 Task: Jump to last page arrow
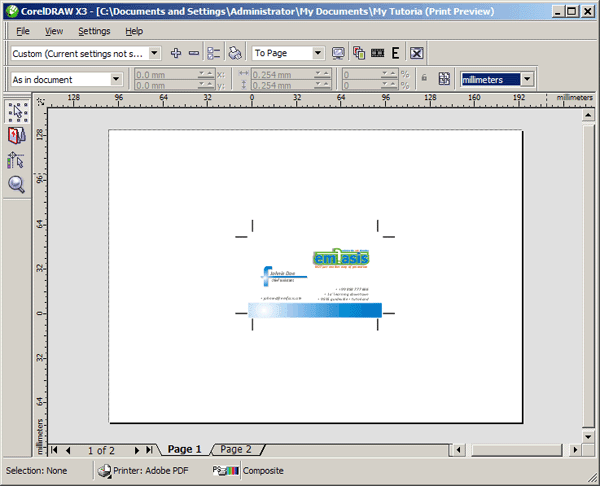tap(149, 450)
